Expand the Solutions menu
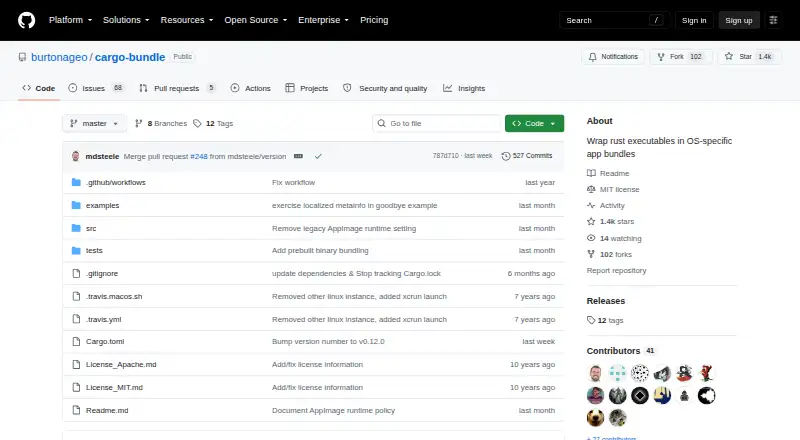This screenshot has height=440, width=800. coord(126,20)
